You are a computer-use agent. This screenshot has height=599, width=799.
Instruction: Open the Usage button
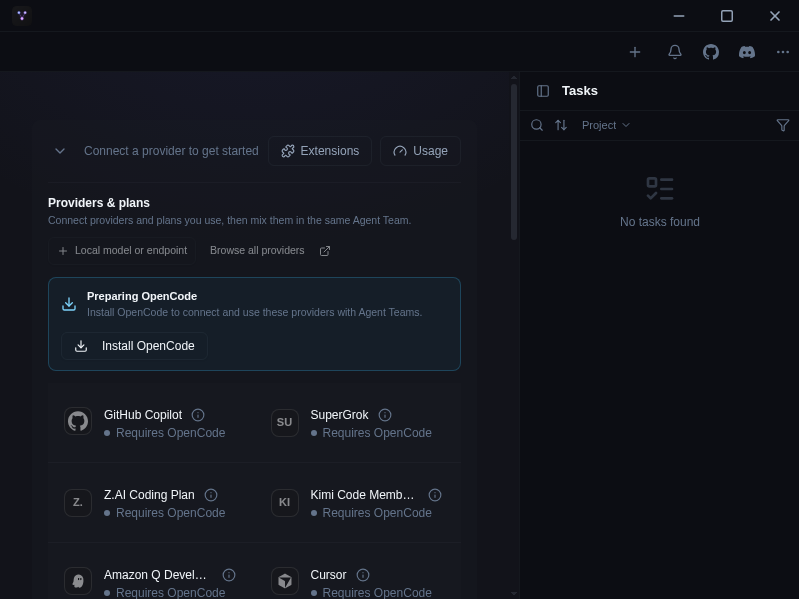[x=420, y=151]
